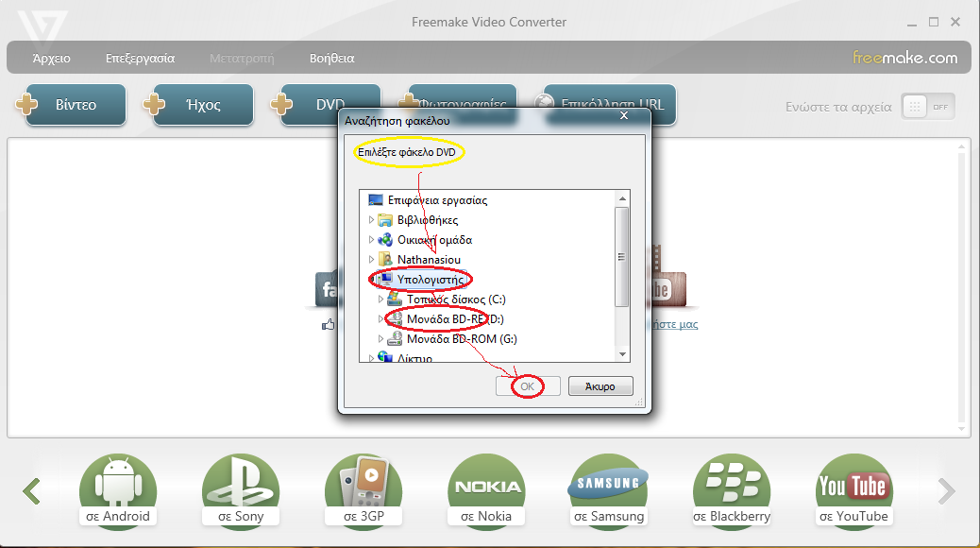980x548 pixels.
Task: Cancel the dialog with Άκυρο
Action: pos(600,386)
